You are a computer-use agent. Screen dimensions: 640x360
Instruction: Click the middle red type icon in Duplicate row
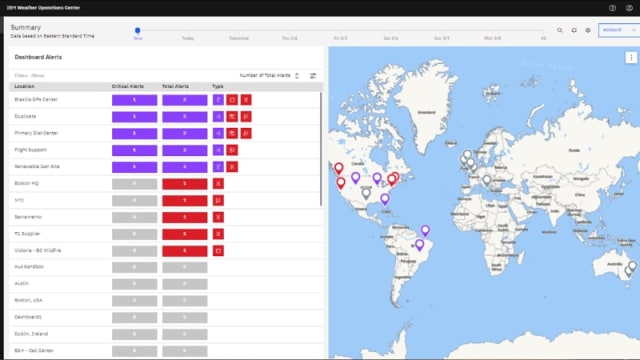232,117
